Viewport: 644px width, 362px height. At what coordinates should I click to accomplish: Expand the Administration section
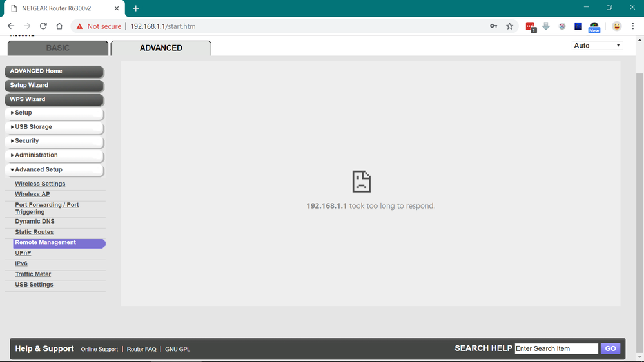[x=54, y=155]
